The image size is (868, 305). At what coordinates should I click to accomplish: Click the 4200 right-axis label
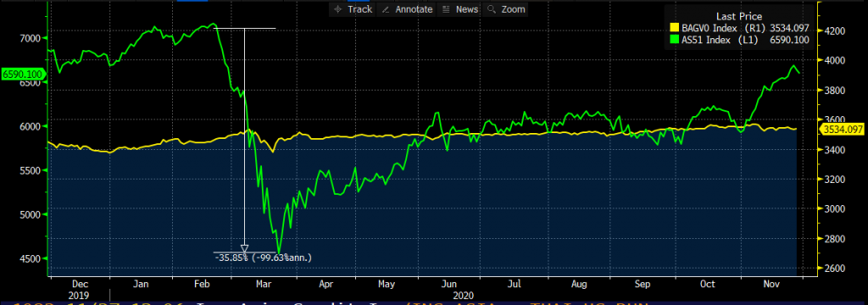(835, 31)
